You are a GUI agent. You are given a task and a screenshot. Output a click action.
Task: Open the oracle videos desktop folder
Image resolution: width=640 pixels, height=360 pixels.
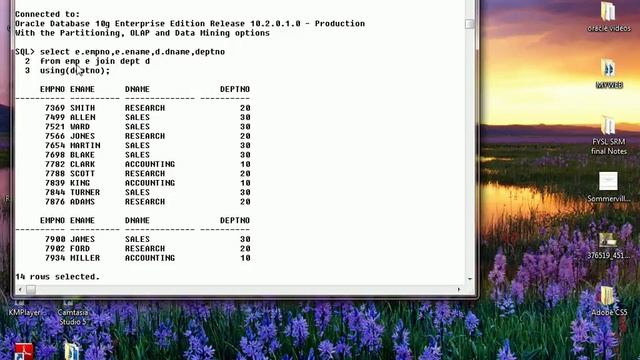click(609, 16)
